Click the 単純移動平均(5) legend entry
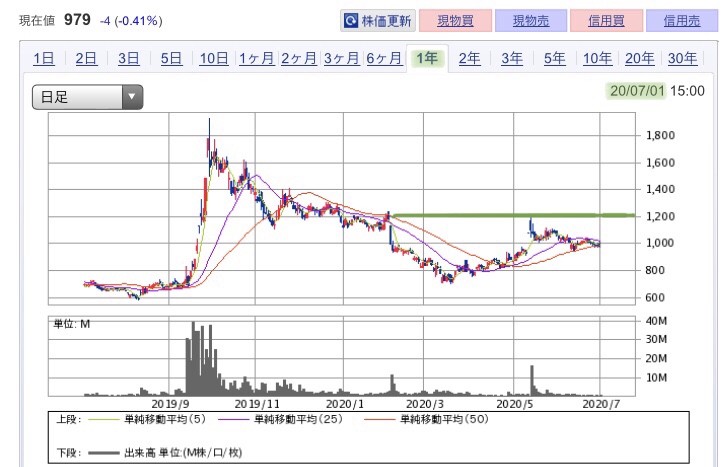This screenshot has width=727, height=467. click(165, 419)
